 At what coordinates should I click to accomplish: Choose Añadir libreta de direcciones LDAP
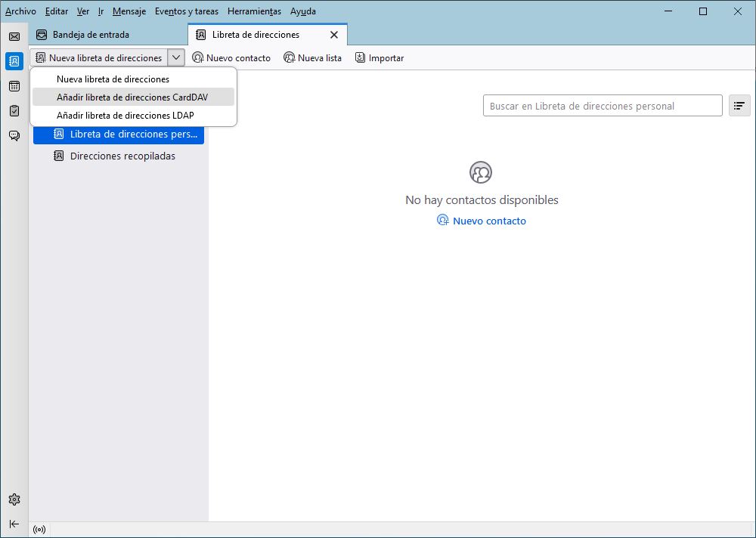(125, 116)
